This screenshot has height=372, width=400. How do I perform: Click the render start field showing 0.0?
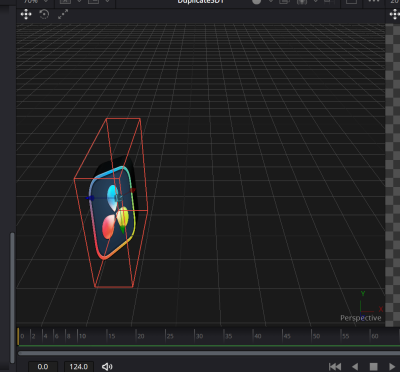point(43,367)
